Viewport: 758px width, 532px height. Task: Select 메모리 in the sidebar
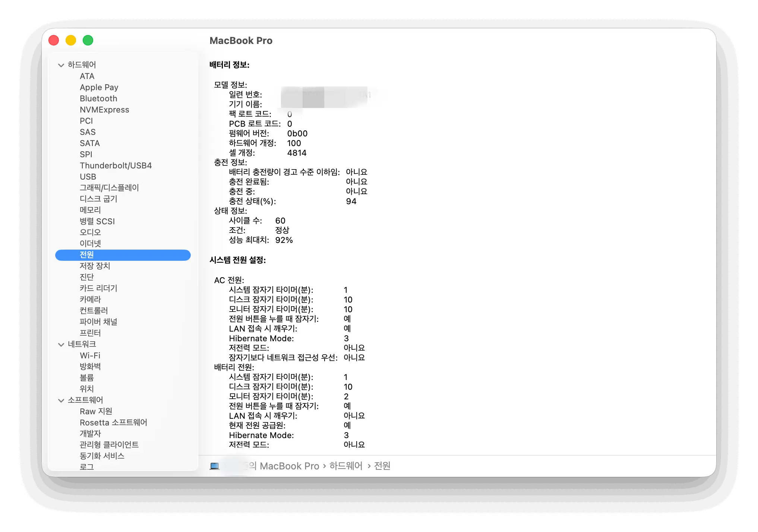tap(90, 210)
